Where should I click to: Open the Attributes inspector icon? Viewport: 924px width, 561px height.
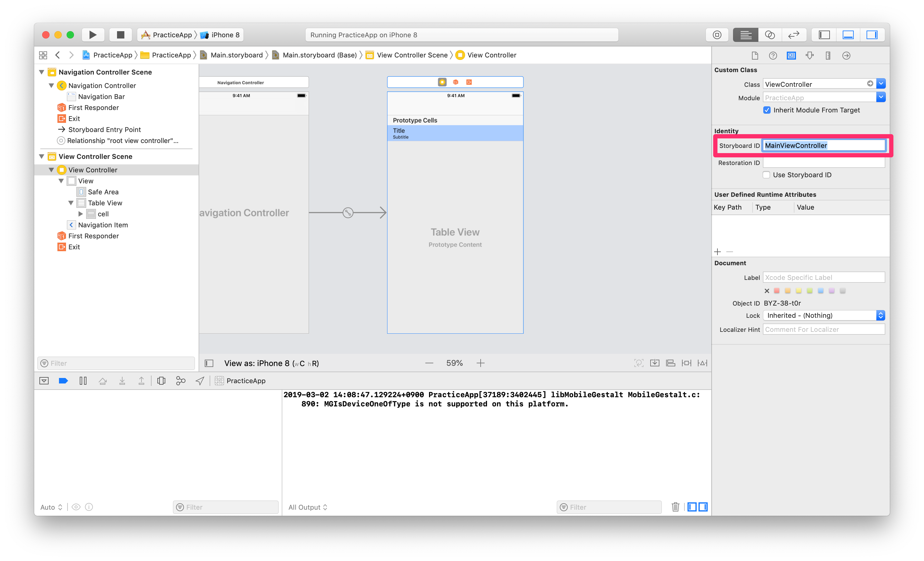click(x=810, y=56)
